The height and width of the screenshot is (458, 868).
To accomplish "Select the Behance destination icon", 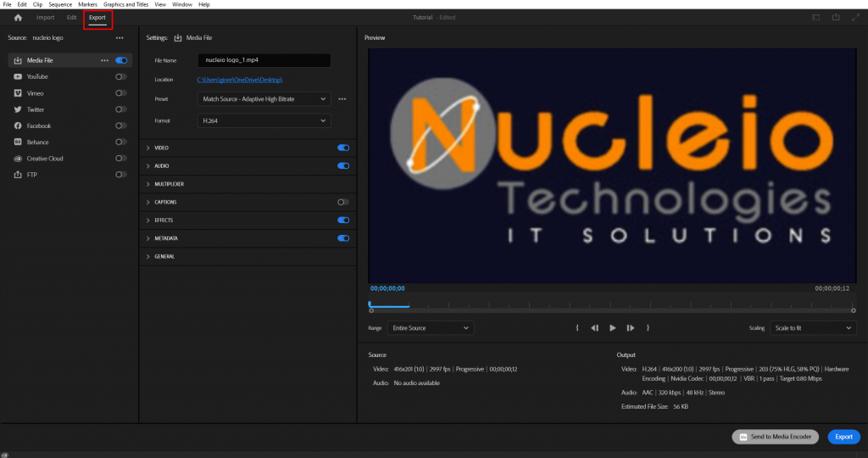I will click(18, 142).
